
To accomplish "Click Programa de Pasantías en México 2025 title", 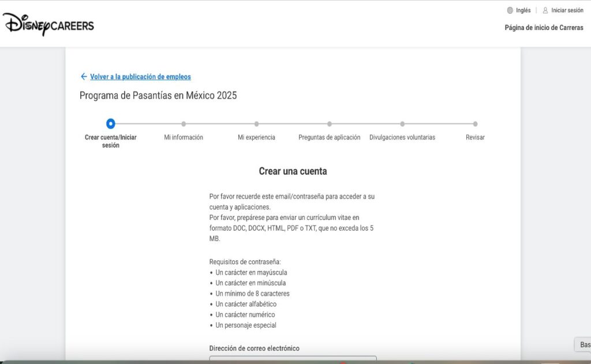I will pyautogui.click(x=158, y=95).
